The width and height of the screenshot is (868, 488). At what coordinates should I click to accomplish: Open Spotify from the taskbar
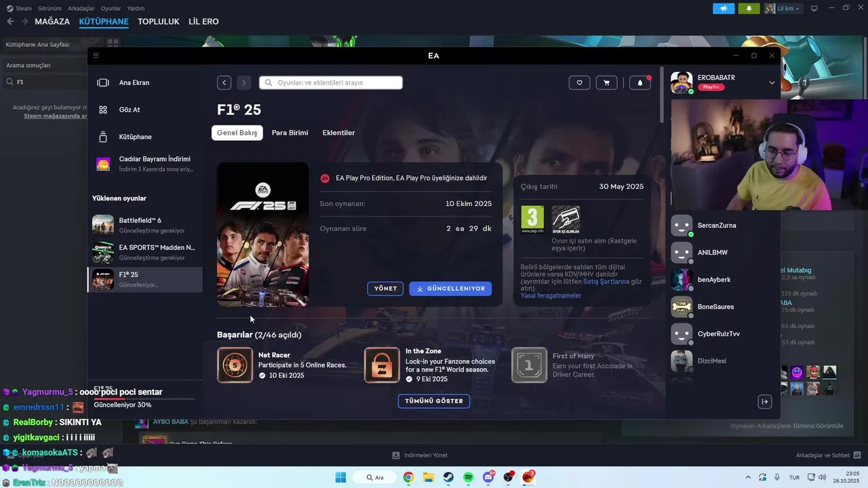[468, 477]
